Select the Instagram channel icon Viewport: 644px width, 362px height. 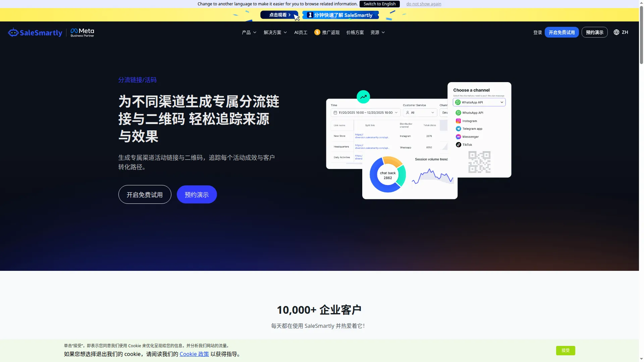(x=458, y=121)
